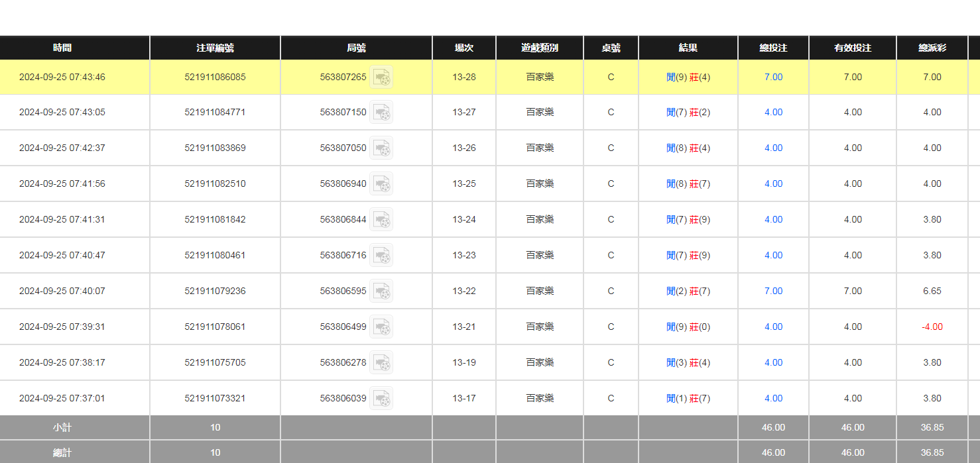The width and height of the screenshot is (980, 463).
Task: Open the 4.00 total bet link for 13-21
Action: (x=773, y=327)
